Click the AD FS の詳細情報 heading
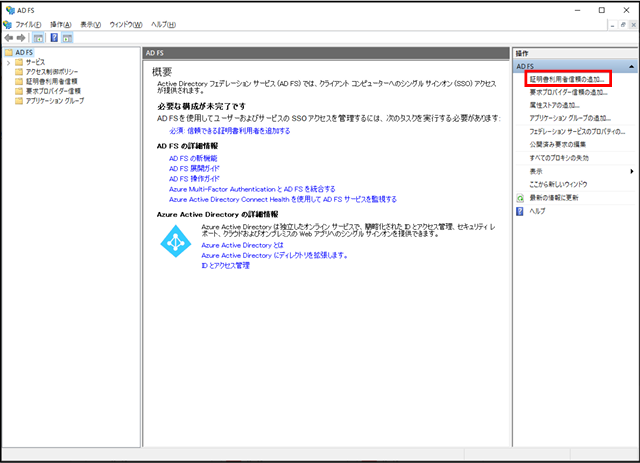The height and width of the screenshot is (463, 640). click(187, 146)
